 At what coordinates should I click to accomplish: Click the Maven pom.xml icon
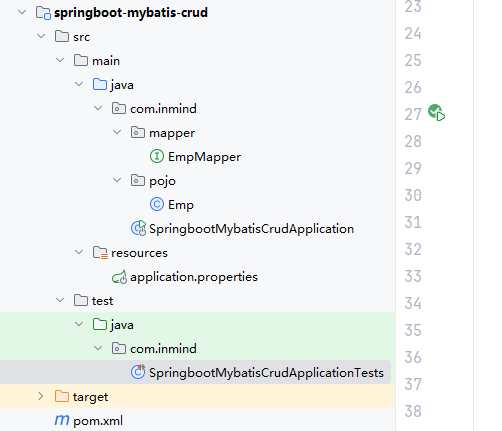click(x=62, y=420)
